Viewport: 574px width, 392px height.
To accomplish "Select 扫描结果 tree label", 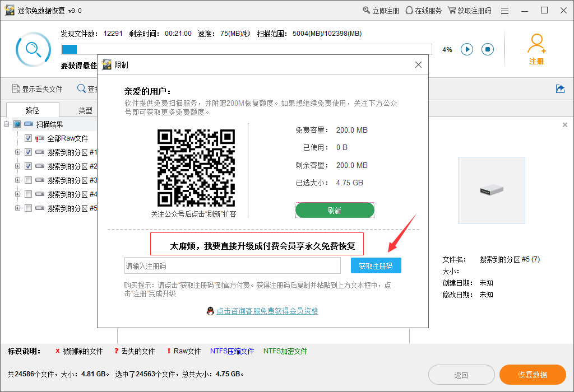I will coord(49,124).
